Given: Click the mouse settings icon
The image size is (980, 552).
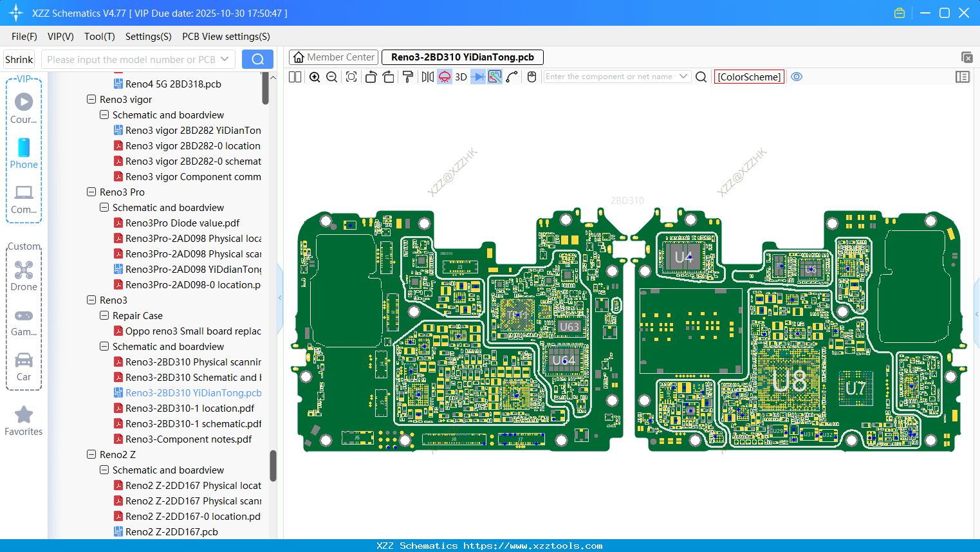Looking at the screenshot, I should coord(532,77).
